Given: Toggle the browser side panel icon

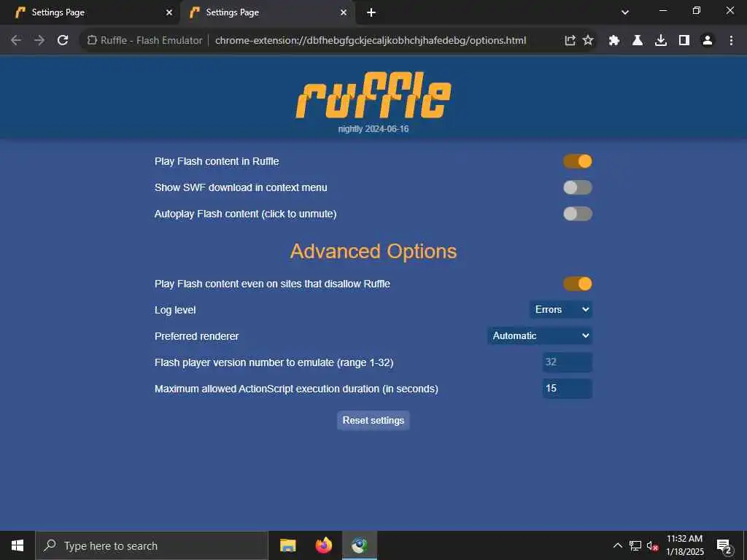Looking at the screenshot, I should 684,41.
